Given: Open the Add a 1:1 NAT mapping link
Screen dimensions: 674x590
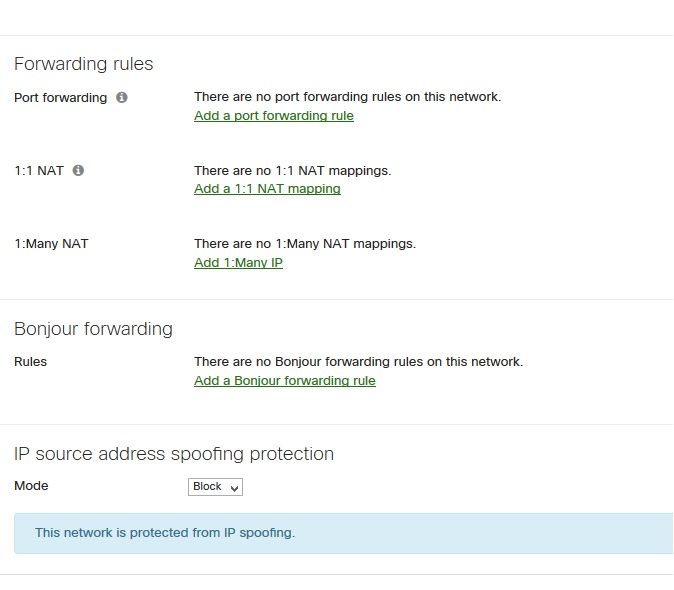Looking at the screenshot, I should pos(267,189).
